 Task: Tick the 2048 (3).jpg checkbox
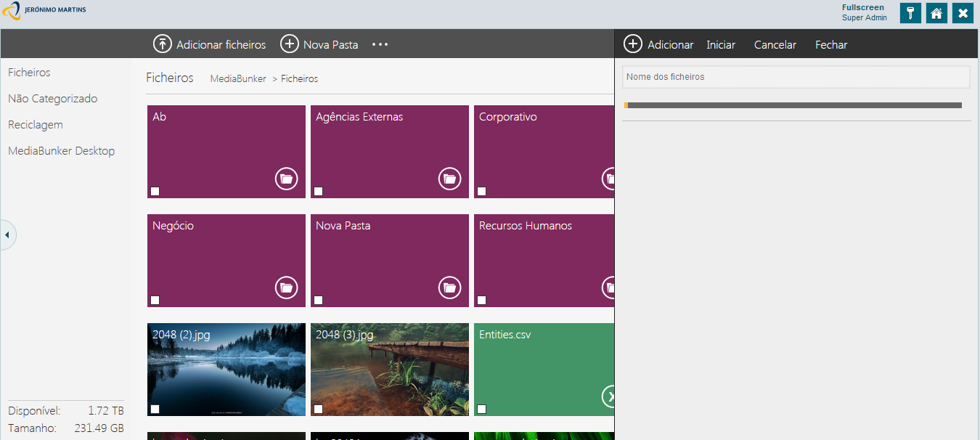(x=318, y=409)
